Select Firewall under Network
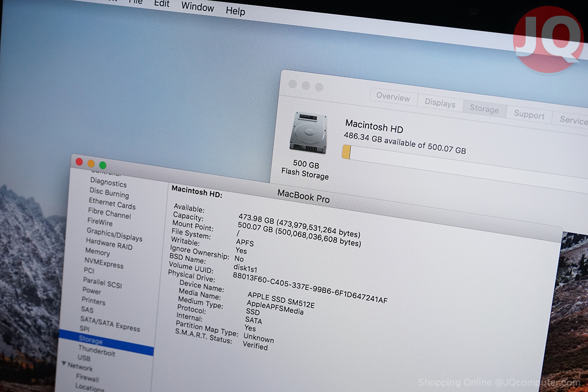588x392 pixels. pos(87,378)
